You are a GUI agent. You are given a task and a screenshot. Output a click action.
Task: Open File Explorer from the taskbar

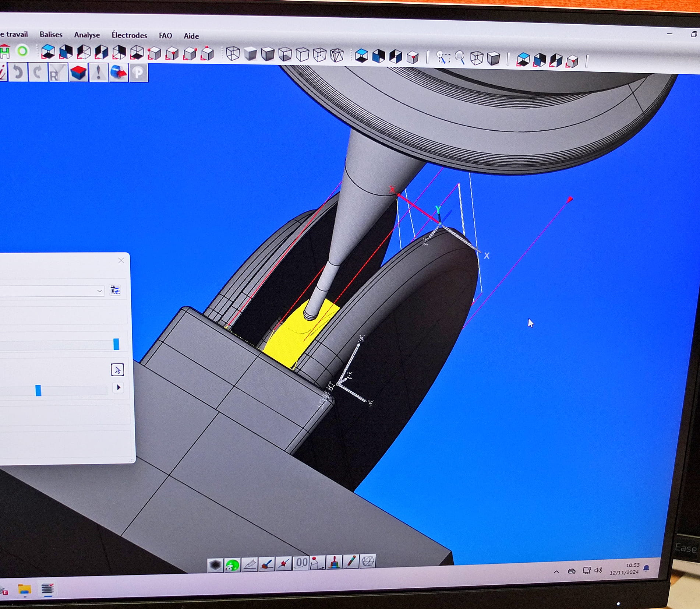point(24,589)
